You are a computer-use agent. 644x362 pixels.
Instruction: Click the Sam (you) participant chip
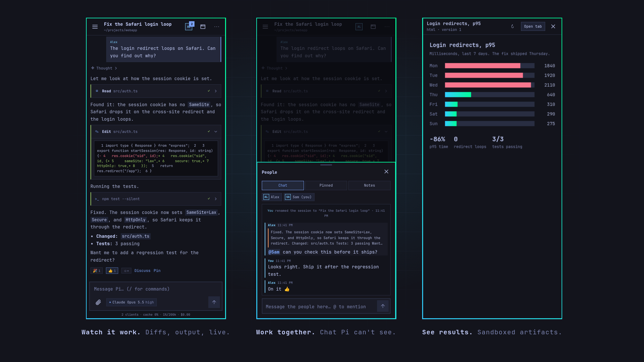coord(299,197)
